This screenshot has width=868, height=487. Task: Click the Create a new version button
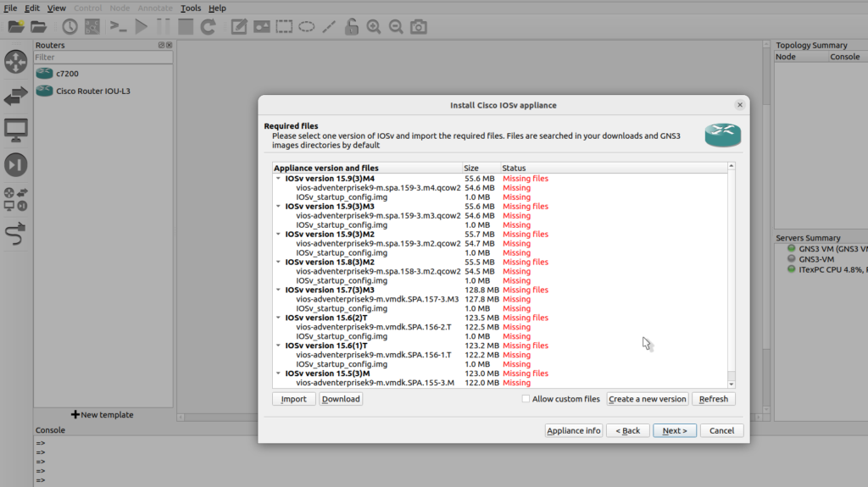647,399
